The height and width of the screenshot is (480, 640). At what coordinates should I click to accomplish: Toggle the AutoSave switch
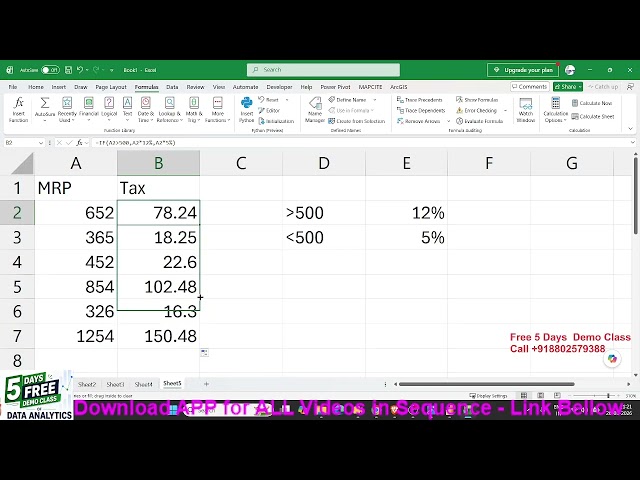click(50, 70)
